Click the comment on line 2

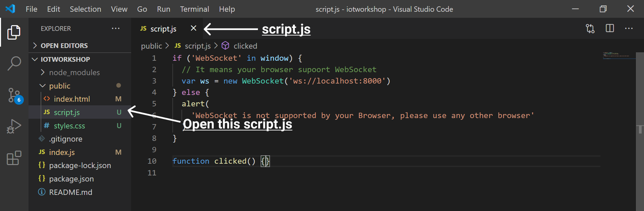[279, 69]
